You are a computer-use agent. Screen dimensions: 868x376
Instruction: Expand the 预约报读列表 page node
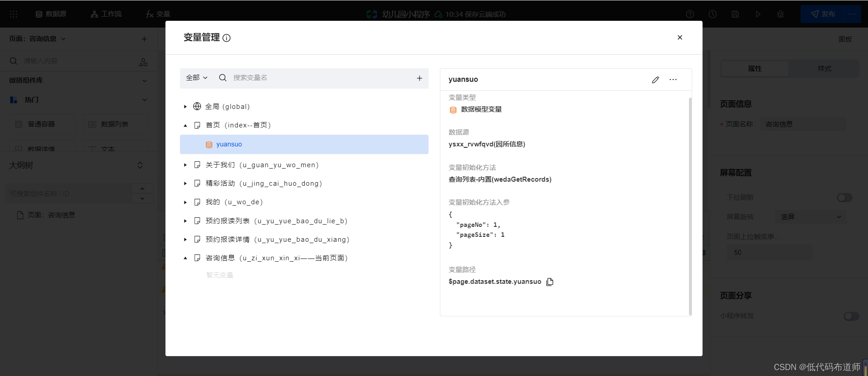(x=185, y=221)
